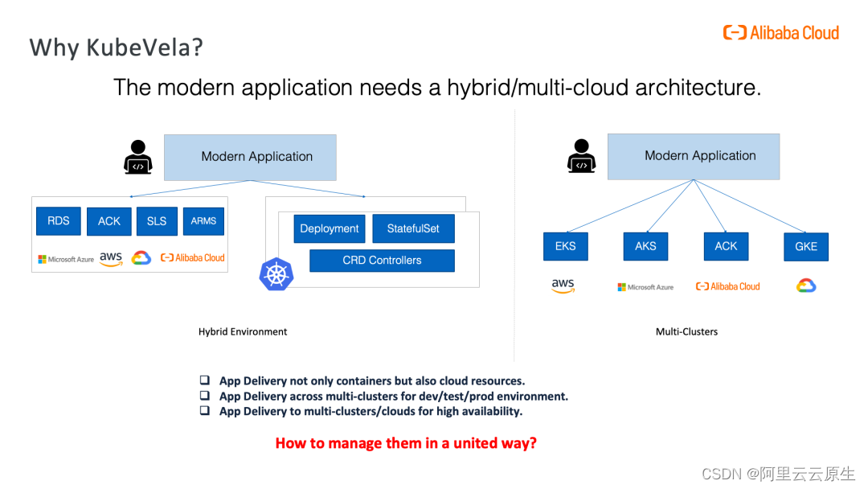
Task: Click the Alibaba Cloud logo below the Multi-Clusters ACK
Action: pos(728,286)
